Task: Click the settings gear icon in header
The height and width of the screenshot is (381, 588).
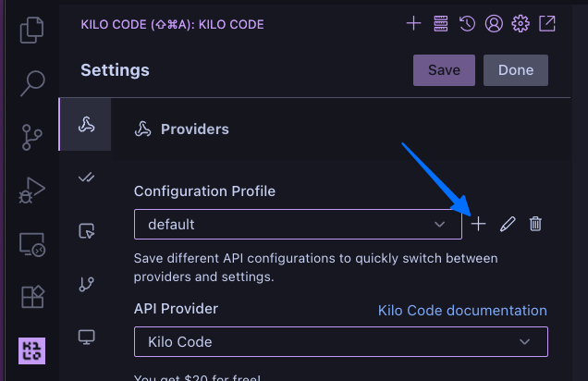Action: pyautogui.click(x=521, y=23)
